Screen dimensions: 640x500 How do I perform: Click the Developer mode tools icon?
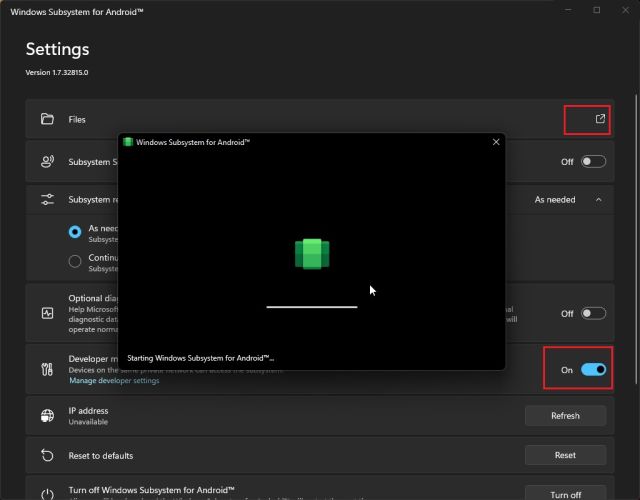point(47,369)
